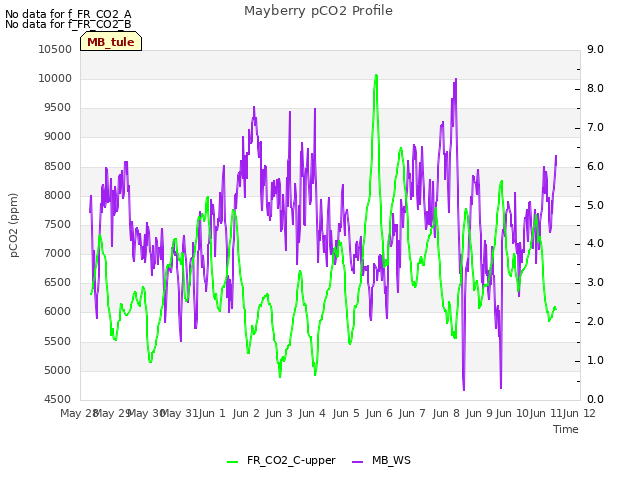Click the 6.0 right axis value

click(x=596, y=167)
